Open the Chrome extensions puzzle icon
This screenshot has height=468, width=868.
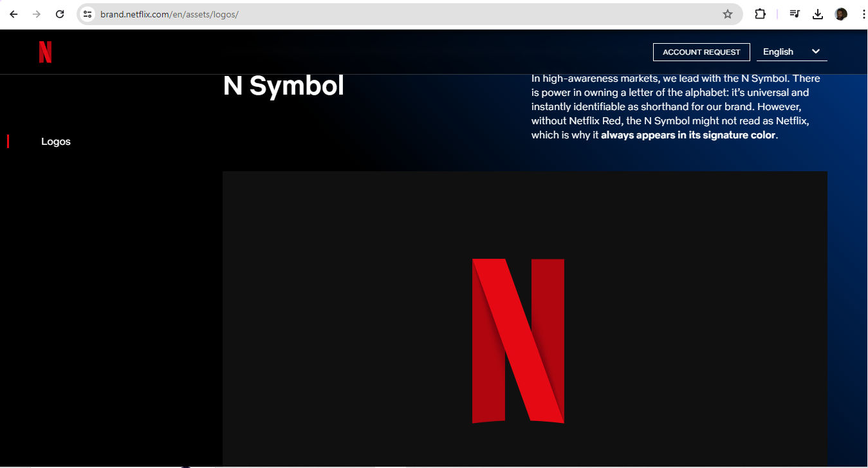point(760,14)
